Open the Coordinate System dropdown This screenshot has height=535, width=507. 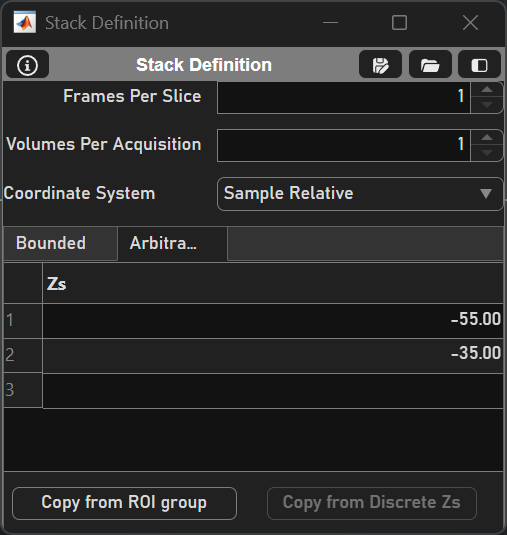click(360, 194)
